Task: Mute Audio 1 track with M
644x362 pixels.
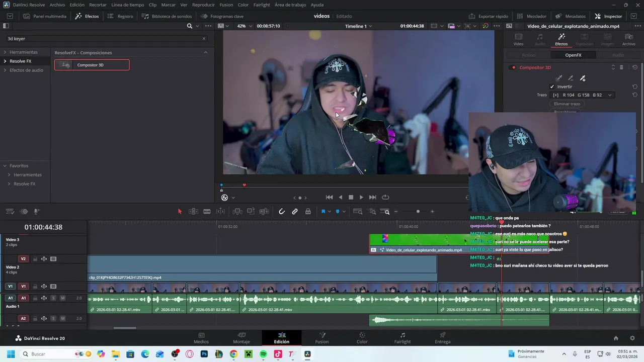Action: point(63,298)
